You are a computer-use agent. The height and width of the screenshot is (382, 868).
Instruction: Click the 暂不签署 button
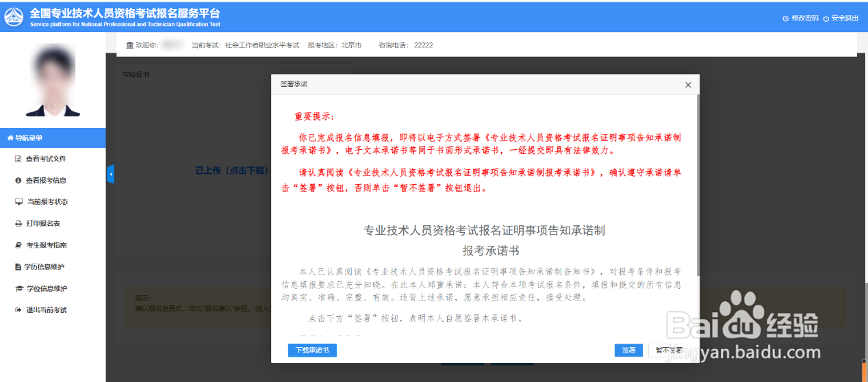point(668,350)
